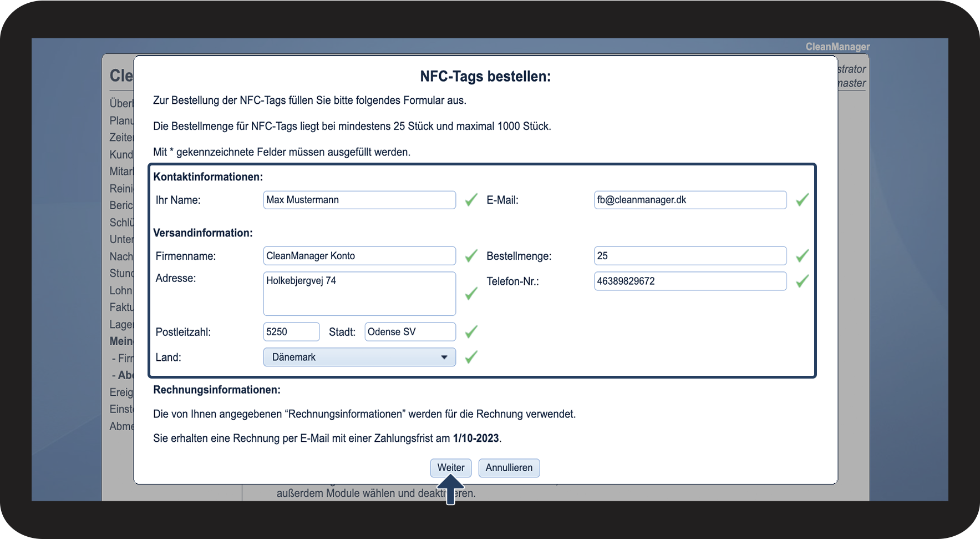The image size is (980, 539).
Task: Click the "Postleitzahl:" label
Action: (184, 333)
